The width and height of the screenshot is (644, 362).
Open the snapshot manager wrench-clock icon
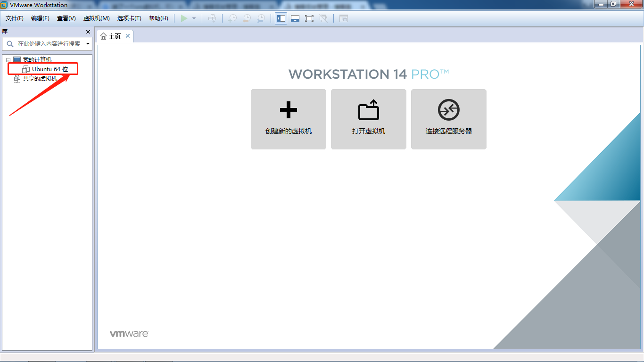261,18
